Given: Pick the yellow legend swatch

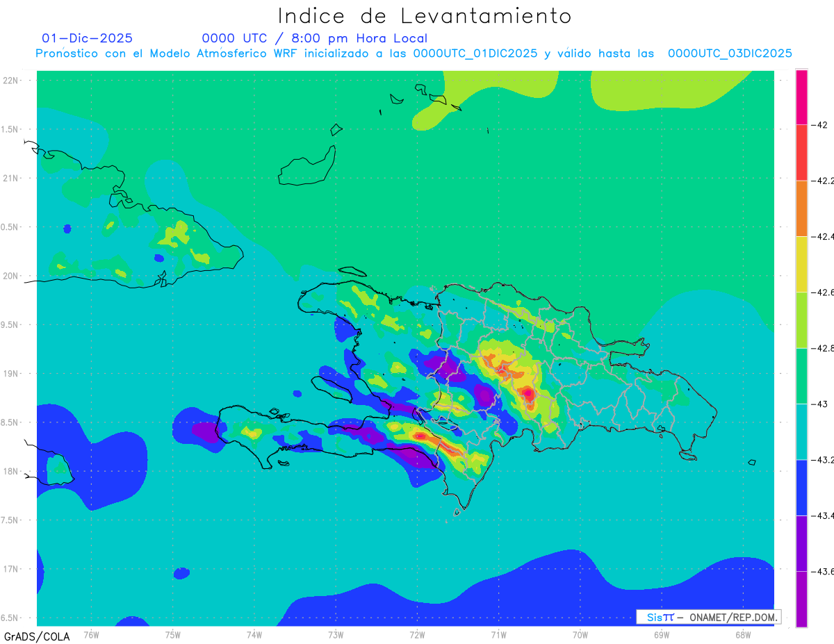Looking at the screenshot, I should click(801, 264).
